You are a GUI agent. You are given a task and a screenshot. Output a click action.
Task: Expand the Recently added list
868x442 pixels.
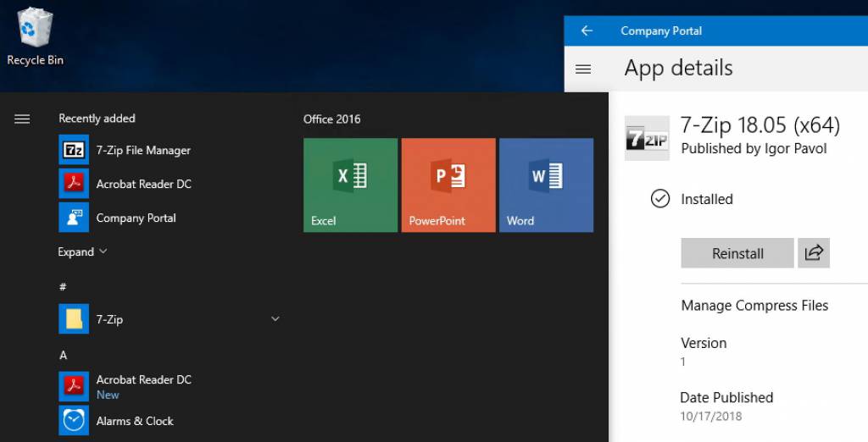tap(82, 251)
